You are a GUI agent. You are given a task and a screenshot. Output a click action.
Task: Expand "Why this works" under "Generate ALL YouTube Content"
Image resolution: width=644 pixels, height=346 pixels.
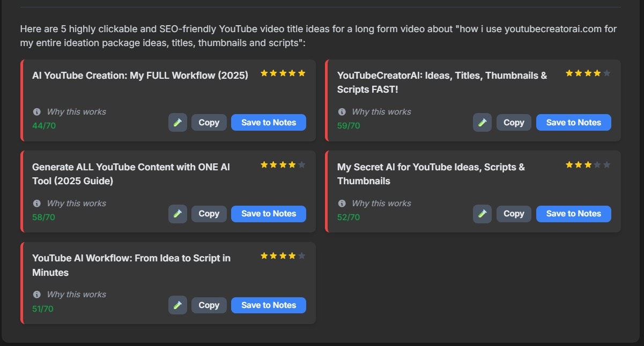pos(77,203)
